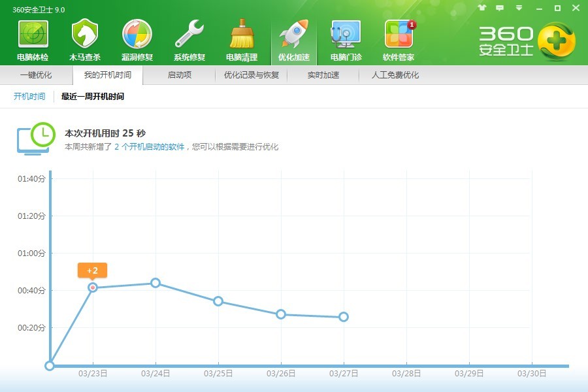Click the 本次开机用时 25 秒 heading
588x392 pixels.
point(105,133)
